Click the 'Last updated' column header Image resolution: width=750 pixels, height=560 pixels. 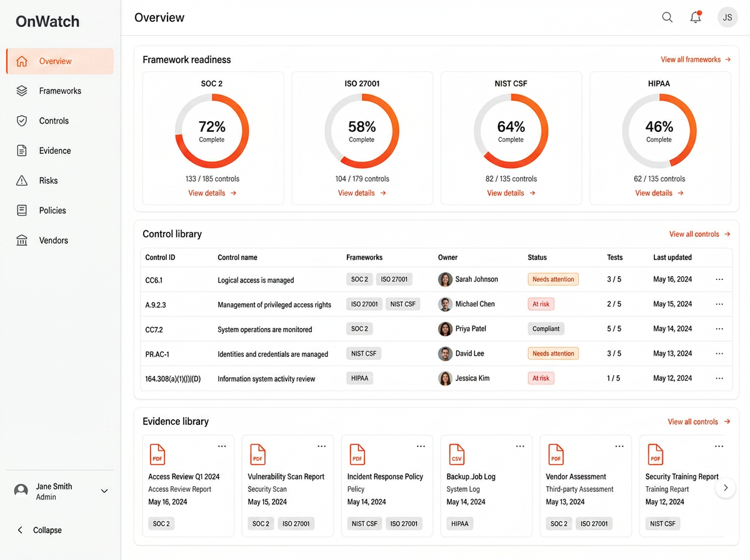pos(672,257)
